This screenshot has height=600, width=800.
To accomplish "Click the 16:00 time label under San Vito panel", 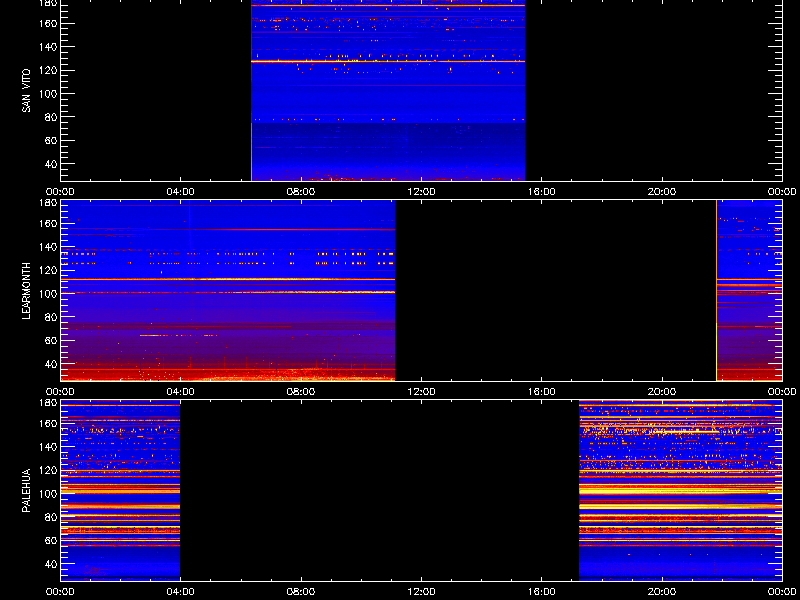I will tap(542, 192).
